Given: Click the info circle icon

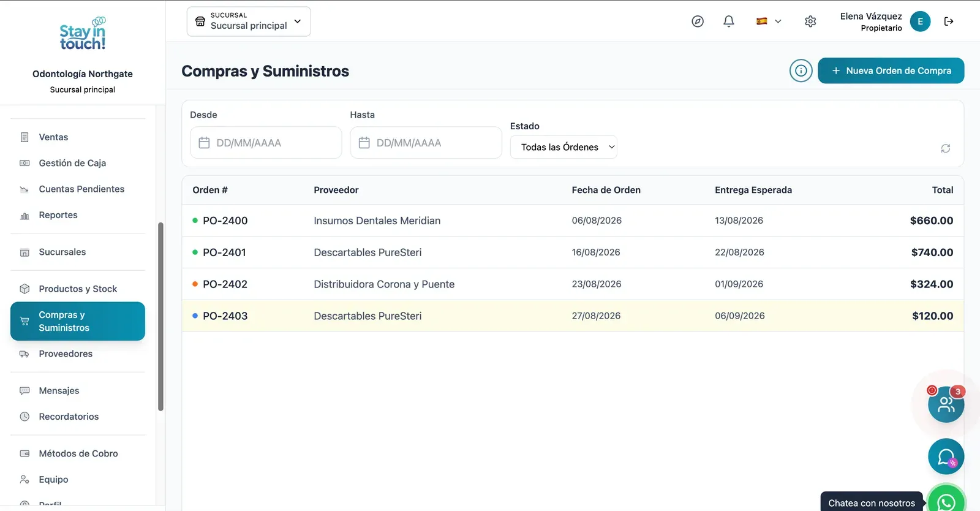Looking at the screenshot, I should coord(801,70).
